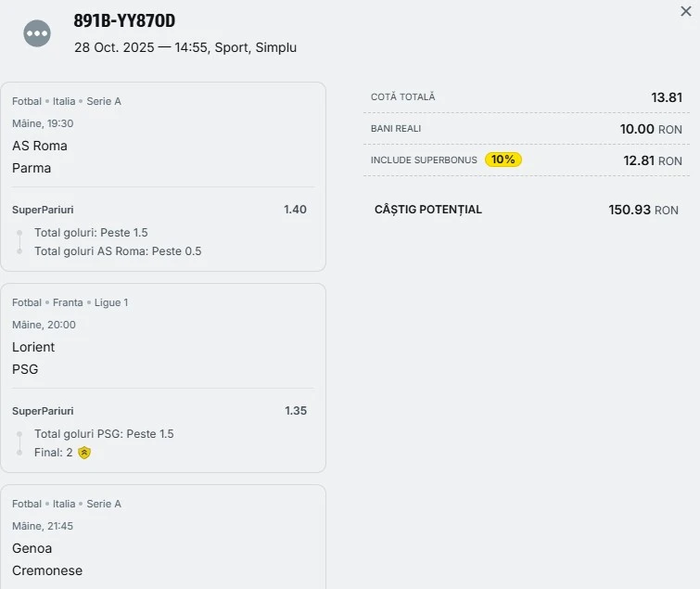
Task: Click the Parma team name
Action: (32, 168)
